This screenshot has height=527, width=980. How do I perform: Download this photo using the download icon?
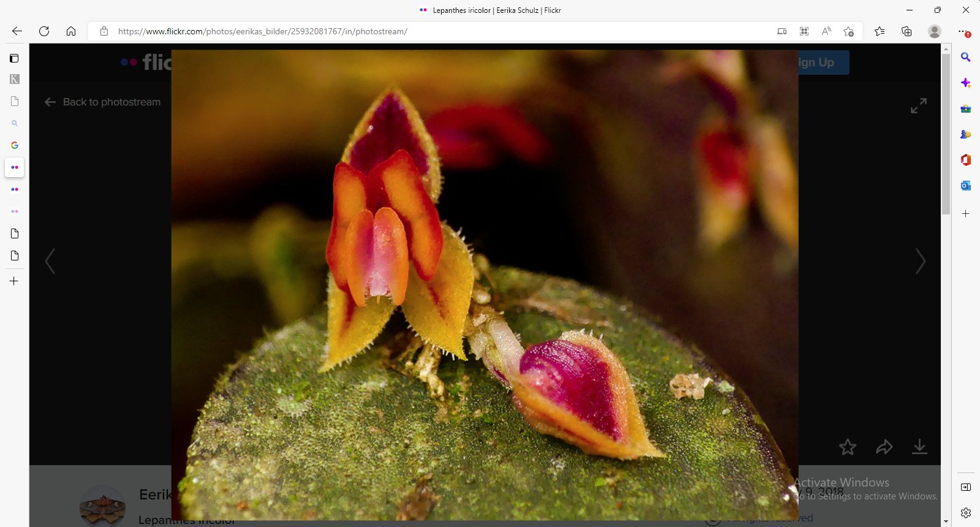[919, 447]
